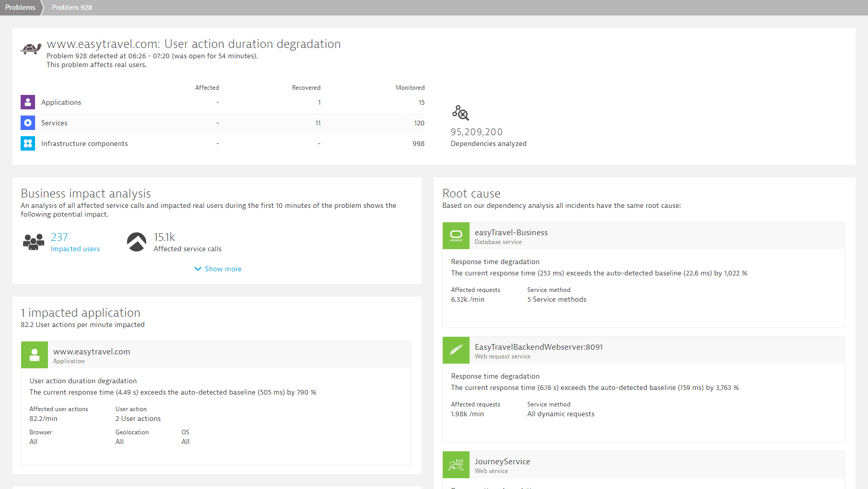Click the 15.1k affected service calls value
Image resolution: width=868 pixels, height=489 pixels.
(x=164, y=237)
